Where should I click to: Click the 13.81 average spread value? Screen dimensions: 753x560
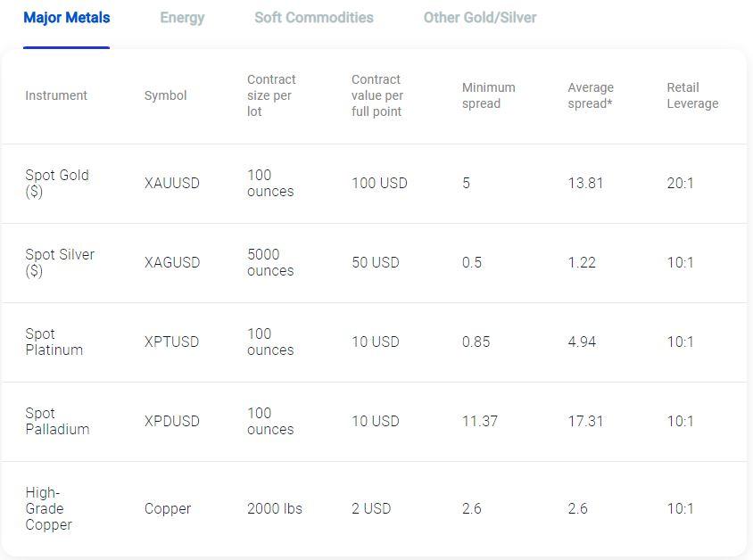[x=585, y=184]
